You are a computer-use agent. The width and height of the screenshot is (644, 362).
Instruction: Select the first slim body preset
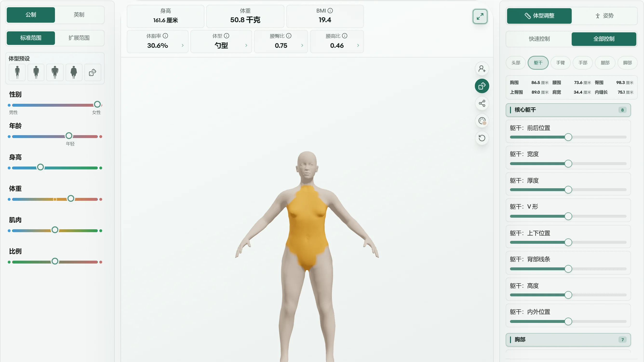(17, 72)
